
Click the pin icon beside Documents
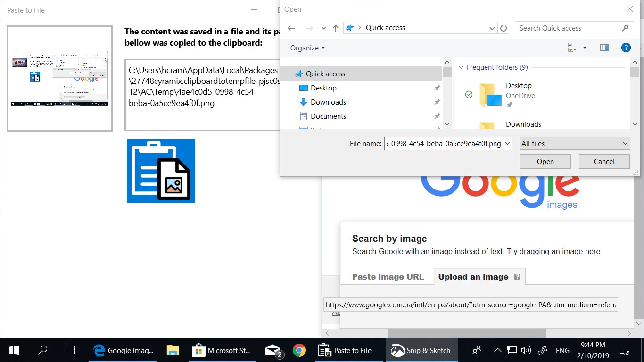(437, 116)
